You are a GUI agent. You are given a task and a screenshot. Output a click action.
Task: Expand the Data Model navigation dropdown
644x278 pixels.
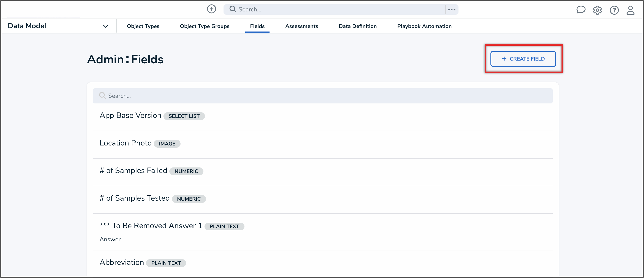[106, 26]
